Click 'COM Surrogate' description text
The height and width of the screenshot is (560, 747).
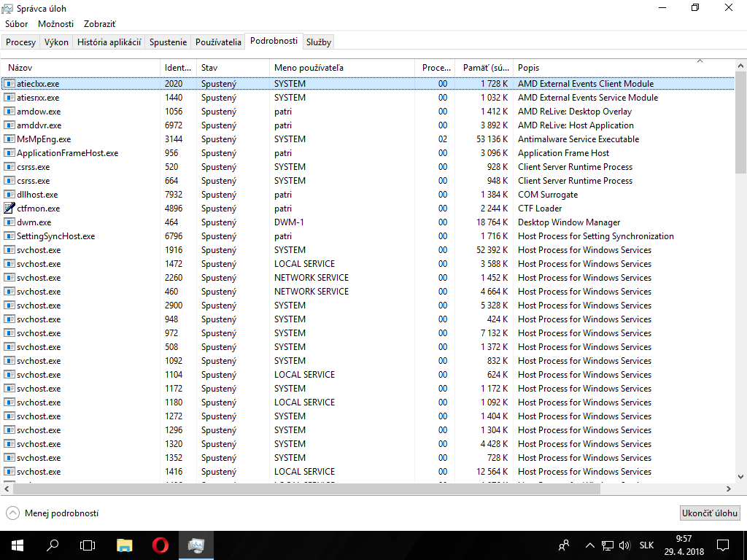tap(548, 194)
